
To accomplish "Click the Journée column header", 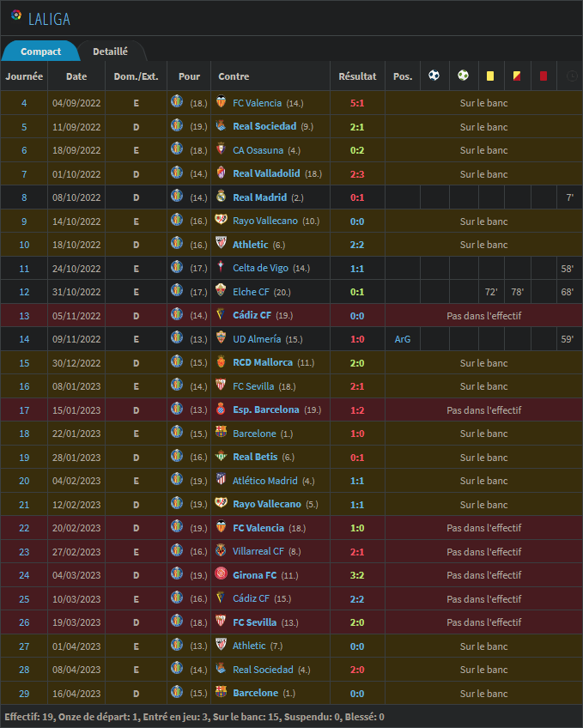I will tap(24, 76).
